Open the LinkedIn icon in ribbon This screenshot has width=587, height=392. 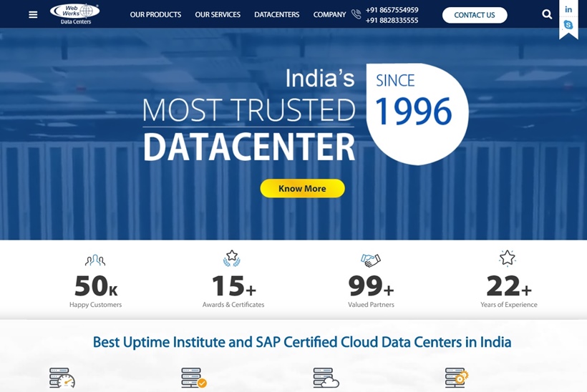(x=568, y=9)
